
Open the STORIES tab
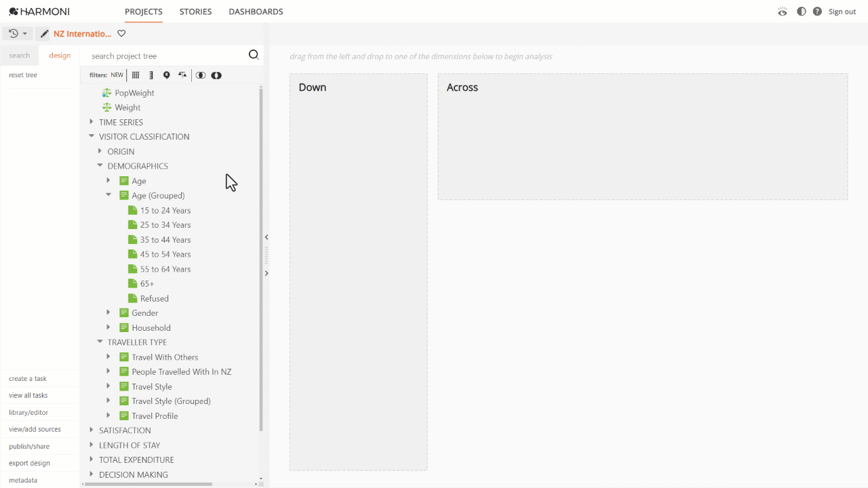[195, 12]
